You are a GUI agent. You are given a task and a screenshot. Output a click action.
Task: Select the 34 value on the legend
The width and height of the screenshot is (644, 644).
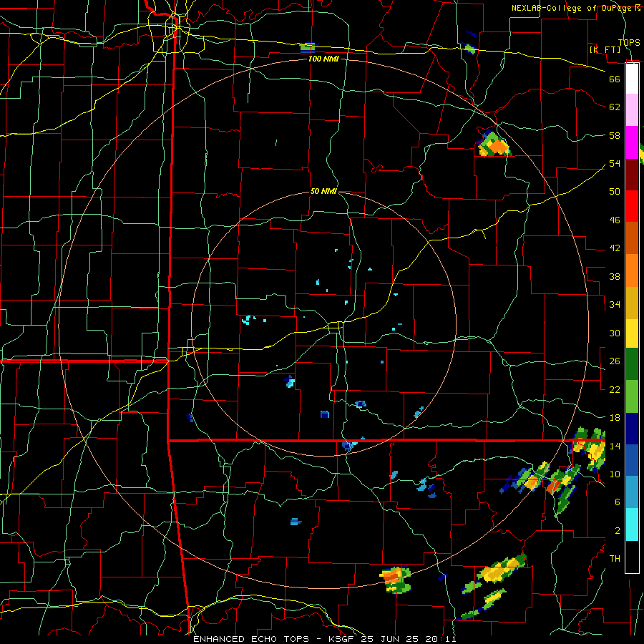(615, 305)
